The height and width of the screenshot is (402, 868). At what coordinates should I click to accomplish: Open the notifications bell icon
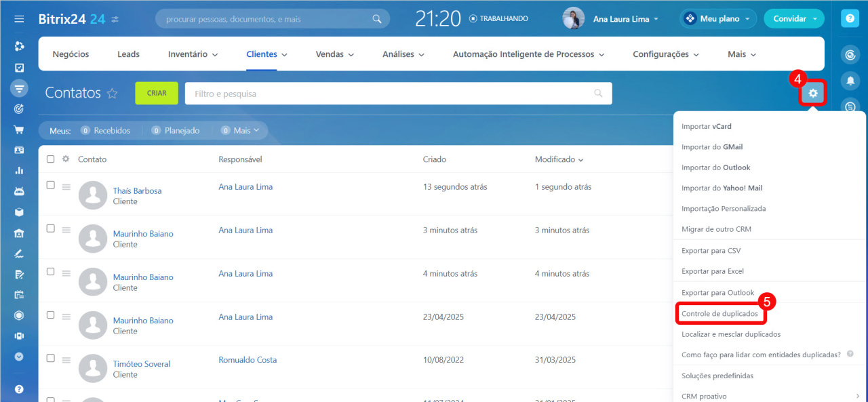tap(850, 81)
